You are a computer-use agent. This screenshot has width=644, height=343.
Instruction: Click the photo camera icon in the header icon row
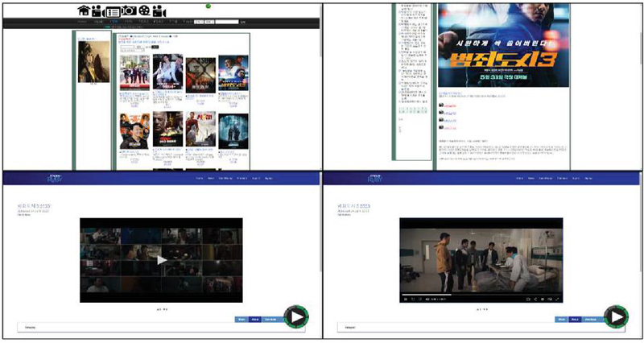point(129,10)
